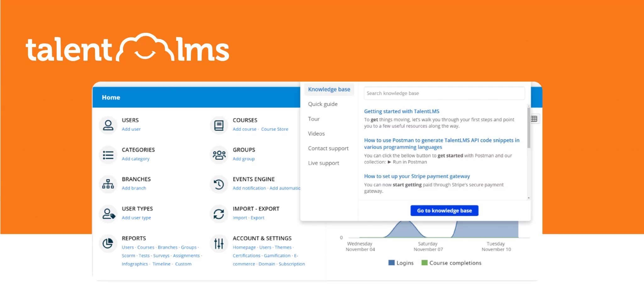Click the blue Logins legend swatch
The image size is (644, 297).
[x=391, y=263]
